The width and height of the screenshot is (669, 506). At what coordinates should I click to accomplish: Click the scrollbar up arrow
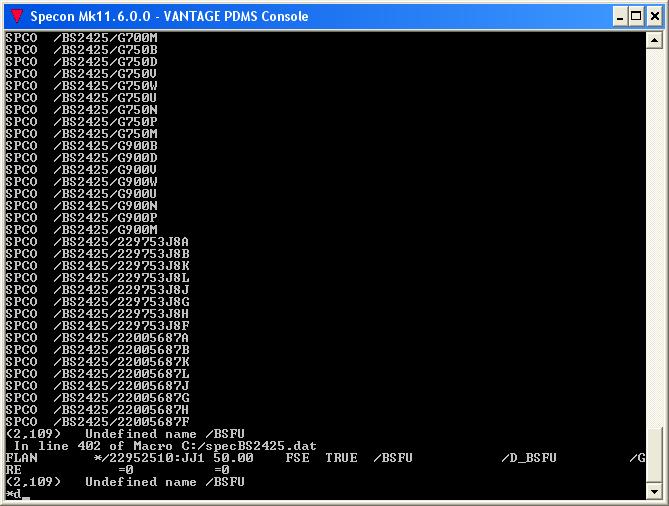654,41
